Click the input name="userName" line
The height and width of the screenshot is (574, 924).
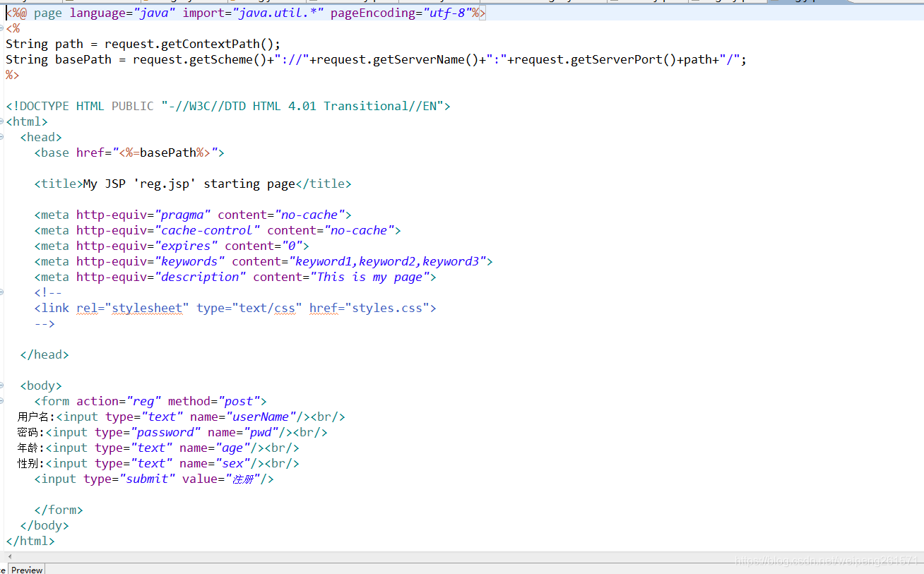(x=182, y=417)
